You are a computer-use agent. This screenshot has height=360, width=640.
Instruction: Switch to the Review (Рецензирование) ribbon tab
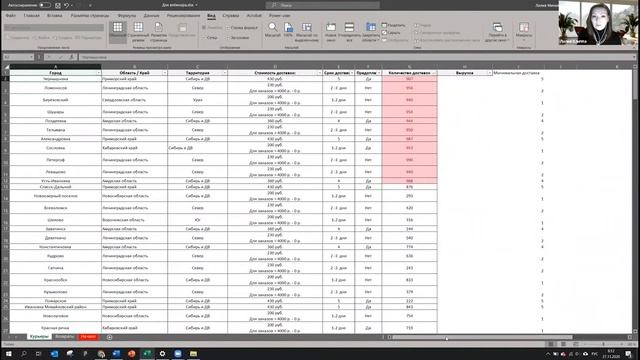point(183,16)
